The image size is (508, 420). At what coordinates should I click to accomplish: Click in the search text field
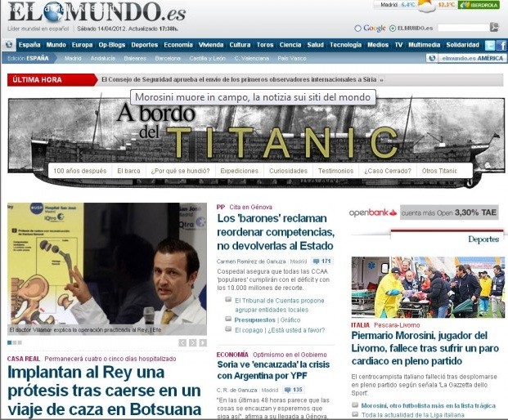pyautogui.click(x=463, y=28)
